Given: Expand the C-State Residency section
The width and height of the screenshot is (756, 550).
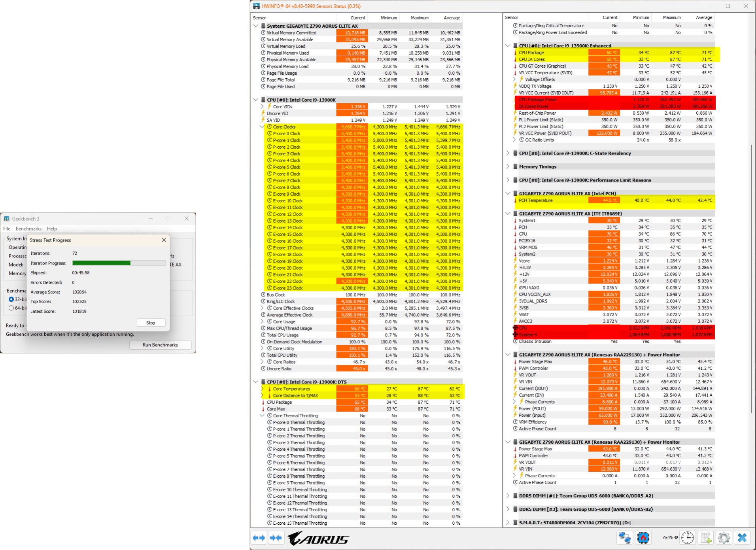Looking at the screenshot, I should (508, 153).
